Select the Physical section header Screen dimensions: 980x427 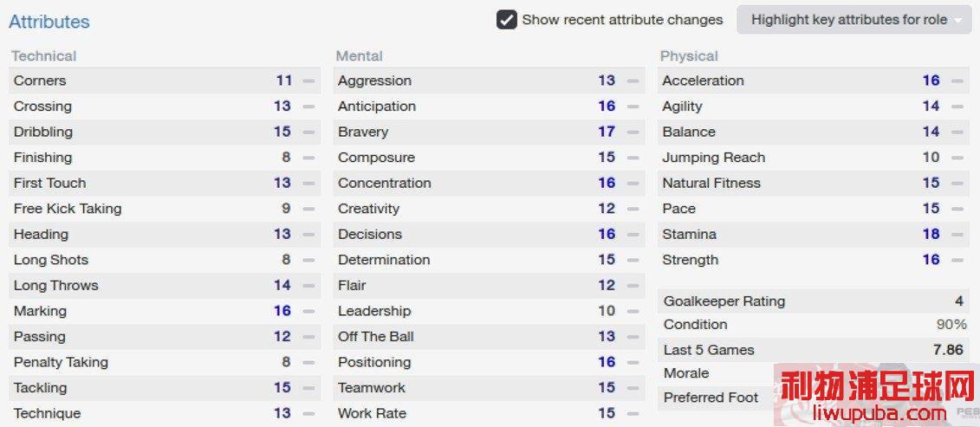click(x=690, y=55)
